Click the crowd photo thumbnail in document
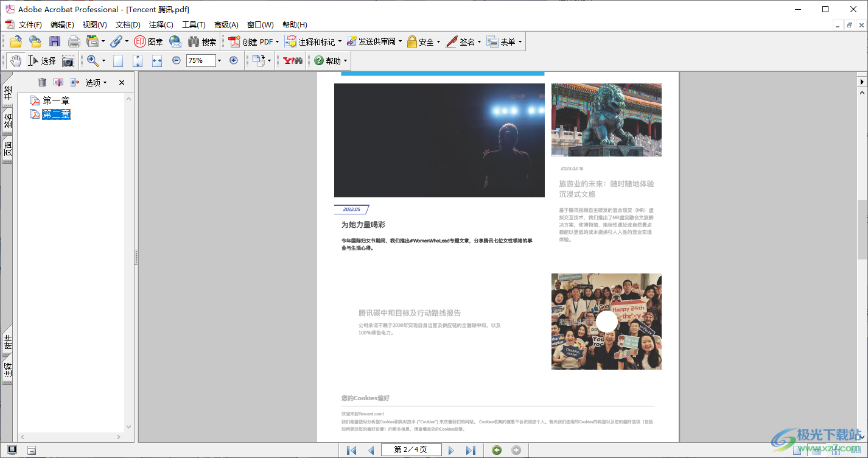Screen dimensions: 868x458 (x=606, y=322)
